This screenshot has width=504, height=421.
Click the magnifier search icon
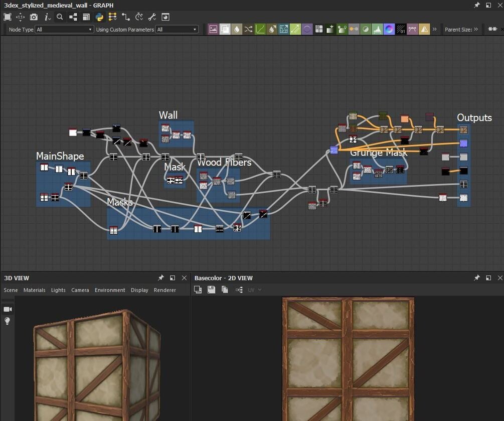coord(60,17)
